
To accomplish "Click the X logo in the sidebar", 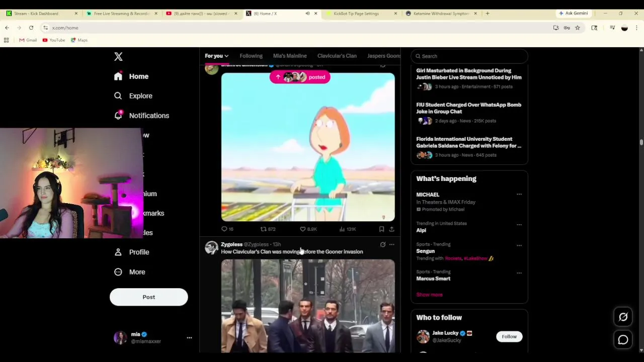I will 118,57.
